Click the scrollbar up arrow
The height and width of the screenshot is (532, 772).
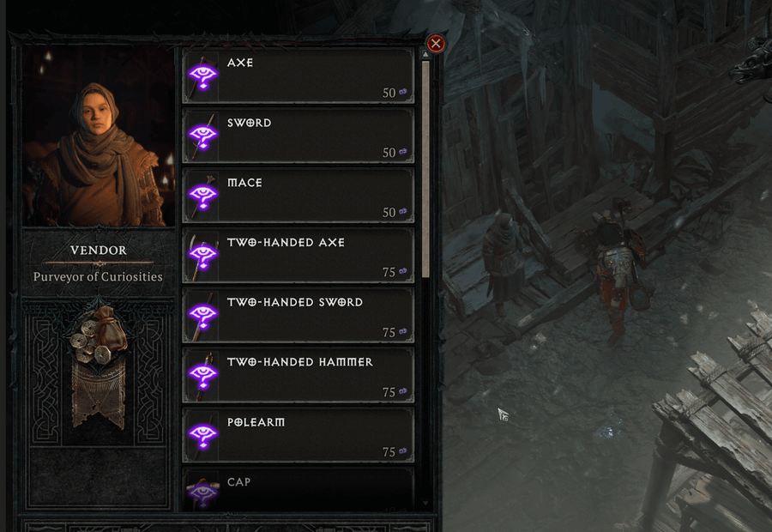(x=425, y=54)
